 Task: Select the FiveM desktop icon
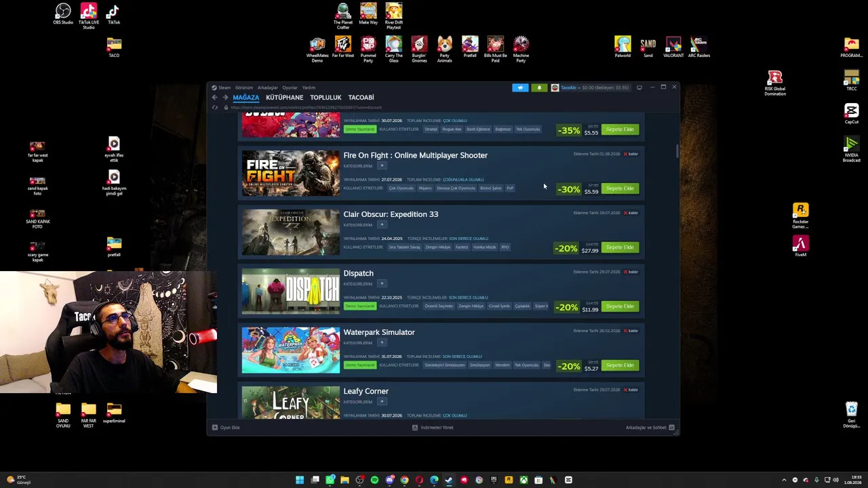tap(801, 246)
